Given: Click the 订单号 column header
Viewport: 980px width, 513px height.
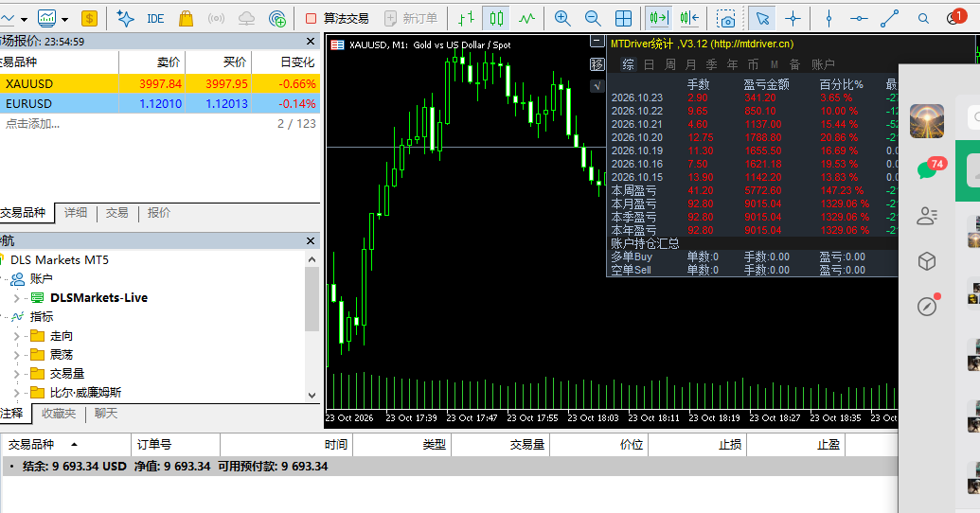Looking at the screenshot, I should pos(175,444).
